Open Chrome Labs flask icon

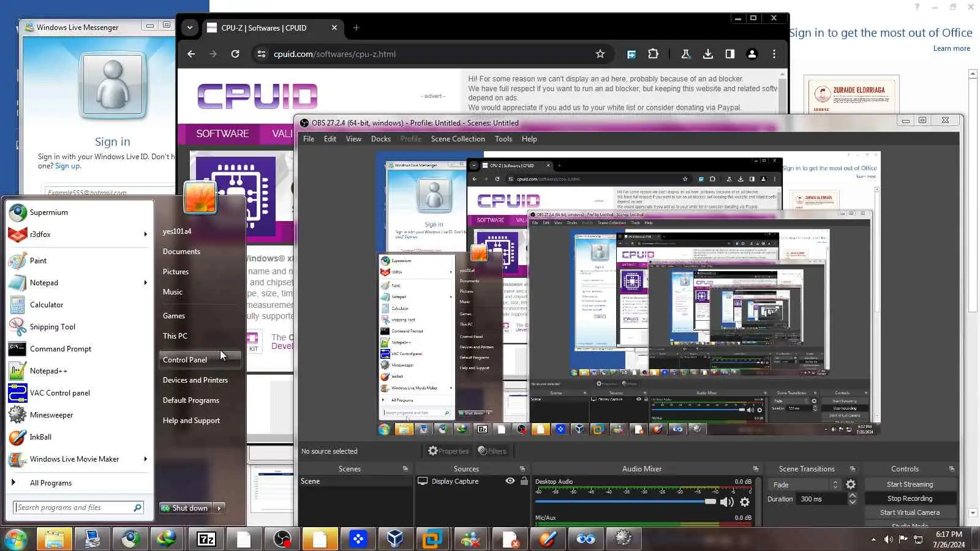[686, 54]
